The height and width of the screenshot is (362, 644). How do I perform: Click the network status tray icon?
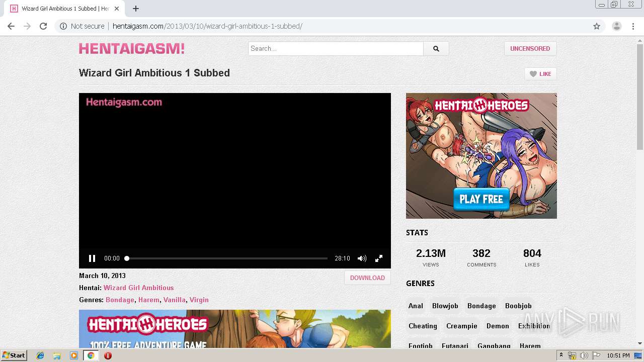pos(572,355)
